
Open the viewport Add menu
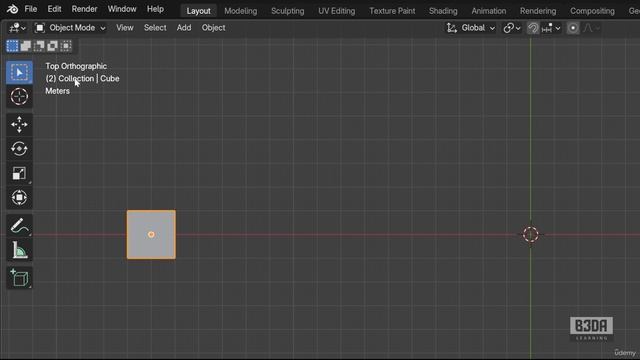(184, 28)
